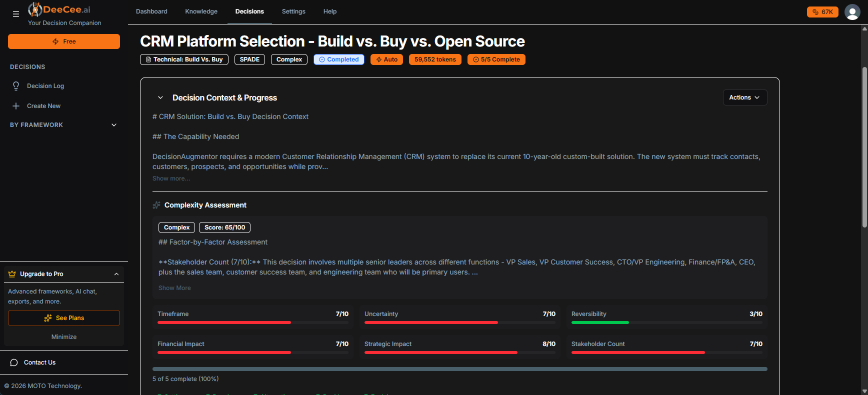Click the DeeCee.ai logo

[59, 9]
